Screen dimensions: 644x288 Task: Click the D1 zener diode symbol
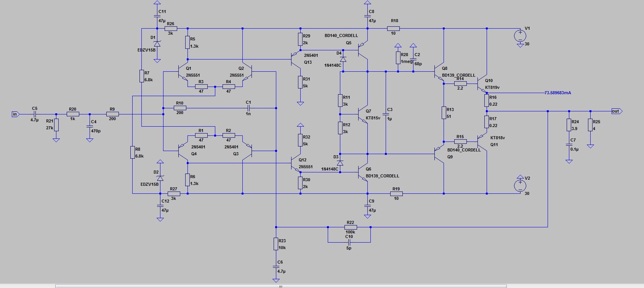click(x=157, y=44)
